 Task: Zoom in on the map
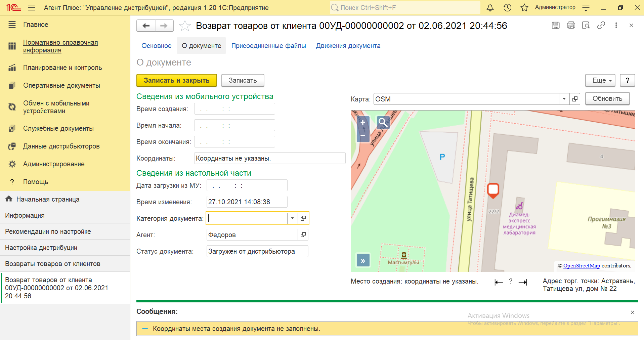(363, 123)
